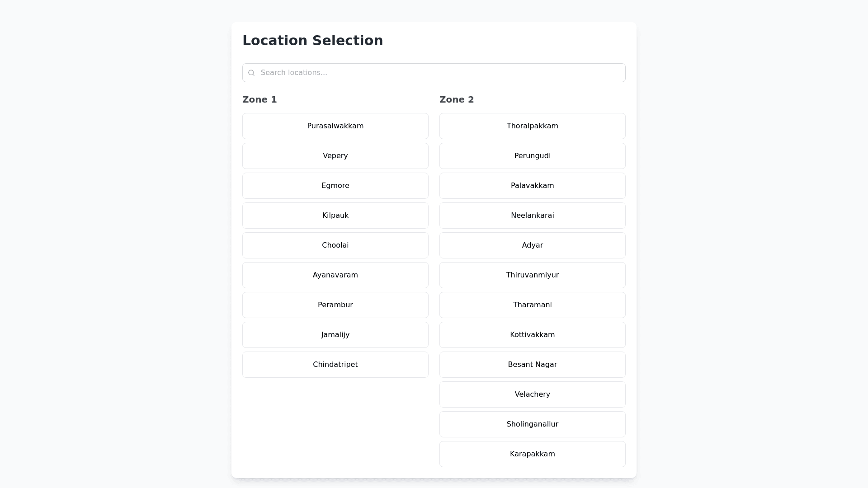
Task: Choose the Perungudi location
Action: 532,156
